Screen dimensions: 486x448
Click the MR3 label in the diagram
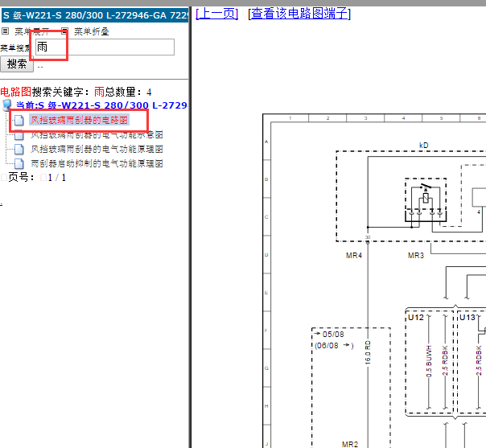[x=416, y=255]
